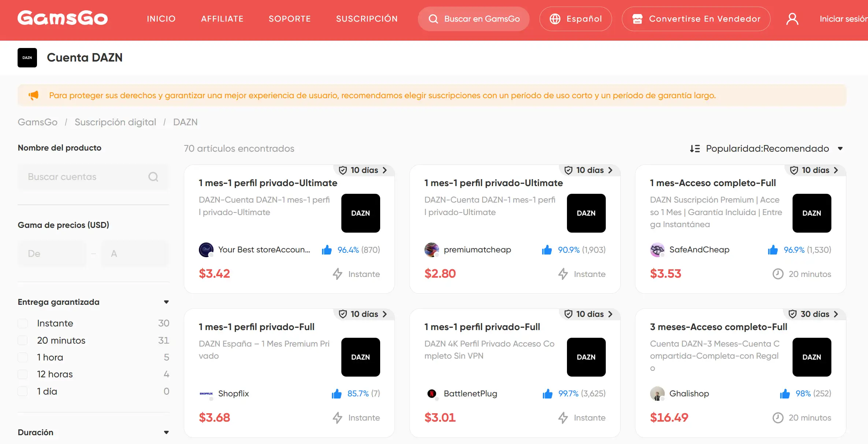The height and width of the screenshot is (444, 868).
Task: Click the DAZN logo beside Cuenta DAZN heading
Action: pyautogui.click(x=27, y=58)
